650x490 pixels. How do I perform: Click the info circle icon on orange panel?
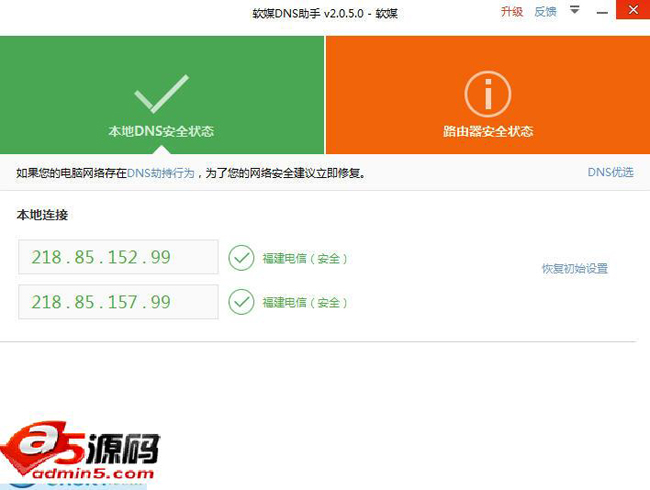(x=488, y=94)
